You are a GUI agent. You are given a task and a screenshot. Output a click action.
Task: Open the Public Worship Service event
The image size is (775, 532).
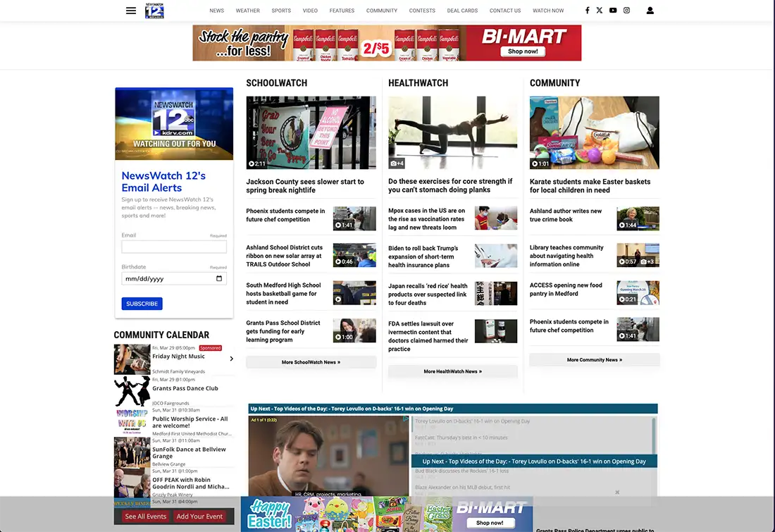(190, 422)
